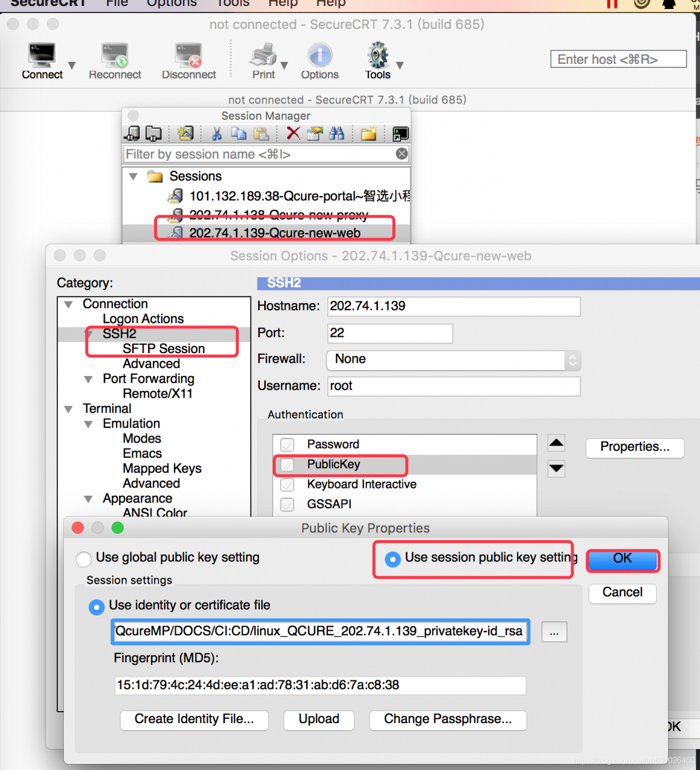This screenshot has width=700, height=770.
Task: Confirm Public Key Properties with OK
Action: pos(622,559)
